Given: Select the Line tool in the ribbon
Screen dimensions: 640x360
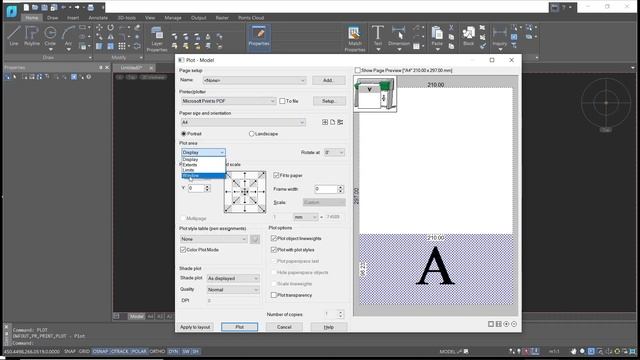Looking at the screenshot, I should pos(13,35).
